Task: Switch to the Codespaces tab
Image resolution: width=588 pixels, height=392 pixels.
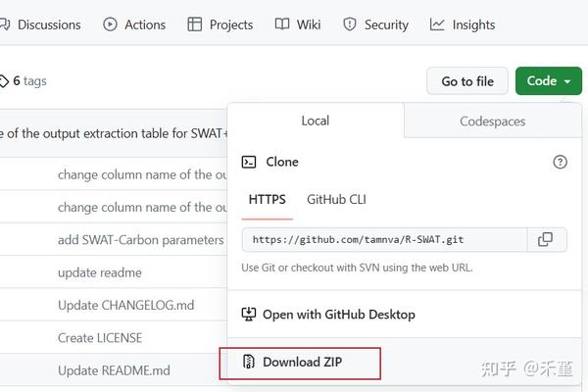Action: 493,122
